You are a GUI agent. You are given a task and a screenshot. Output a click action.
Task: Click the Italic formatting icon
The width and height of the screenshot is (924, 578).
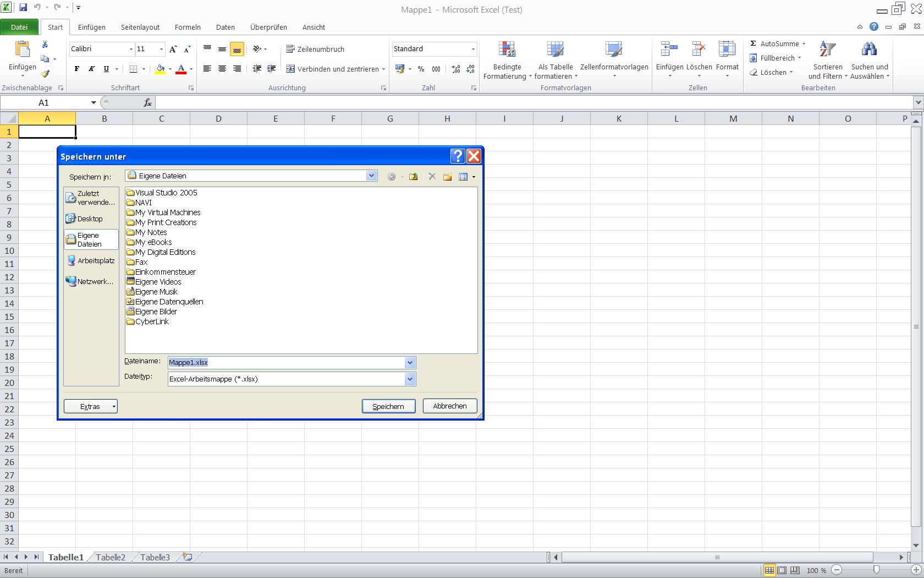pos(91,69)
